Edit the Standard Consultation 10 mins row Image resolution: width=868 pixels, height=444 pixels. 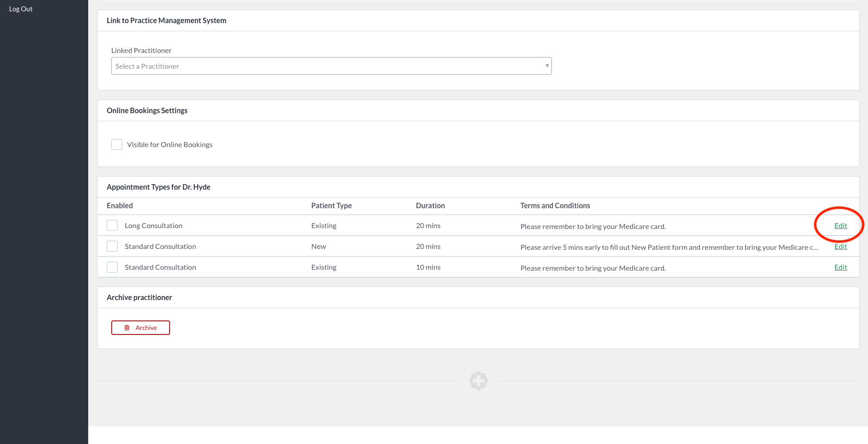pos(840,267)
